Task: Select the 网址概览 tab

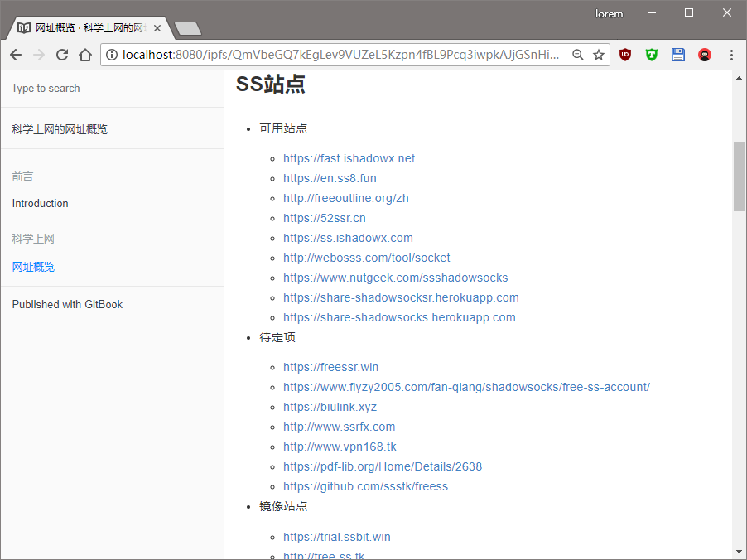Action: click(x=89, y=28)
